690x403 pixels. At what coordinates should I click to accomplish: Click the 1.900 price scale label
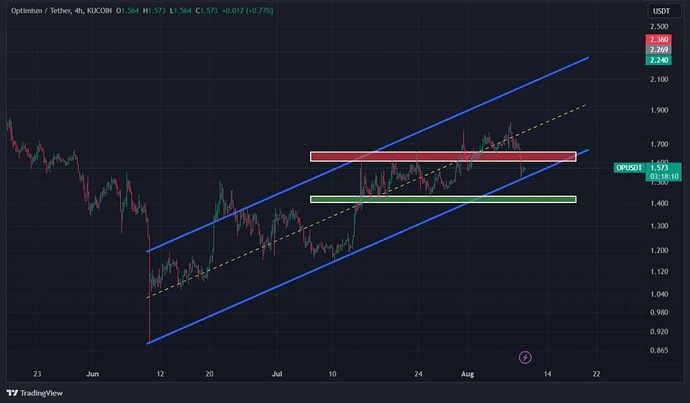pyautogui.click(x=661, y=111)
